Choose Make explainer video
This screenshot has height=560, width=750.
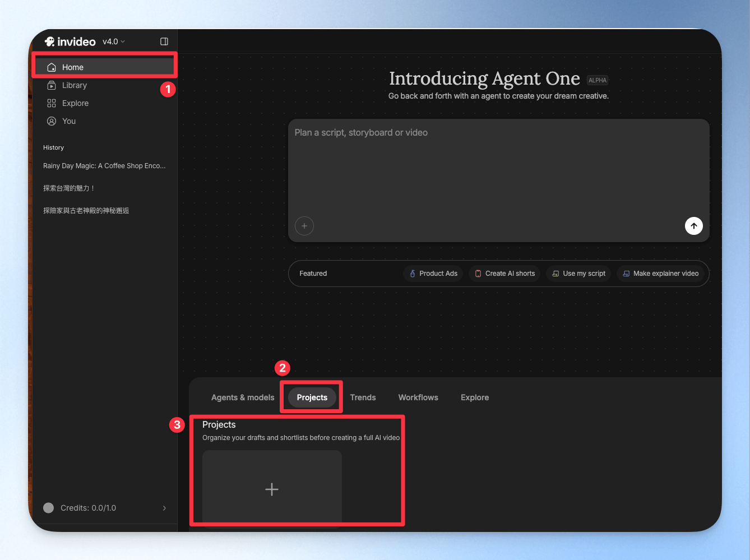pyautogui.click(x=660, y=274)
